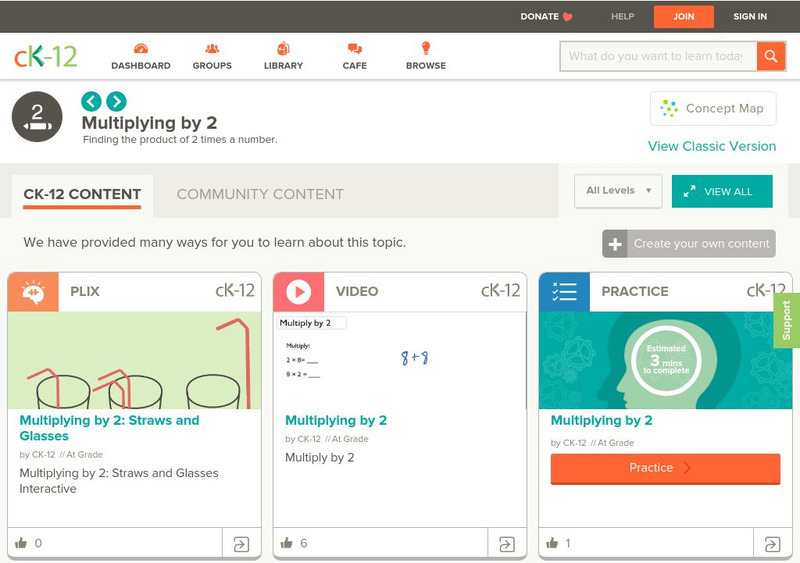Click the orange Join button
This screenshot has height=563, width=800.
click(684, 17)
